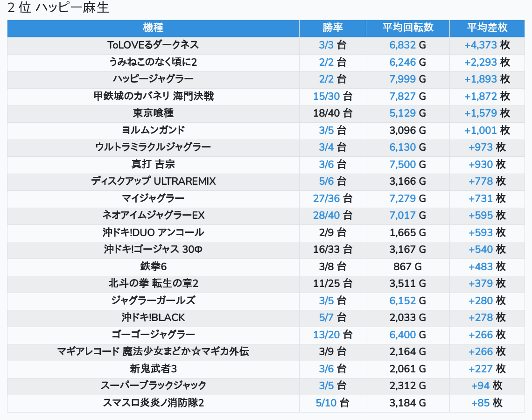Click ディスクアップ ULTRAREMIX machine name
This screenshot has height=420, width=532.
(x=153, y=181)
